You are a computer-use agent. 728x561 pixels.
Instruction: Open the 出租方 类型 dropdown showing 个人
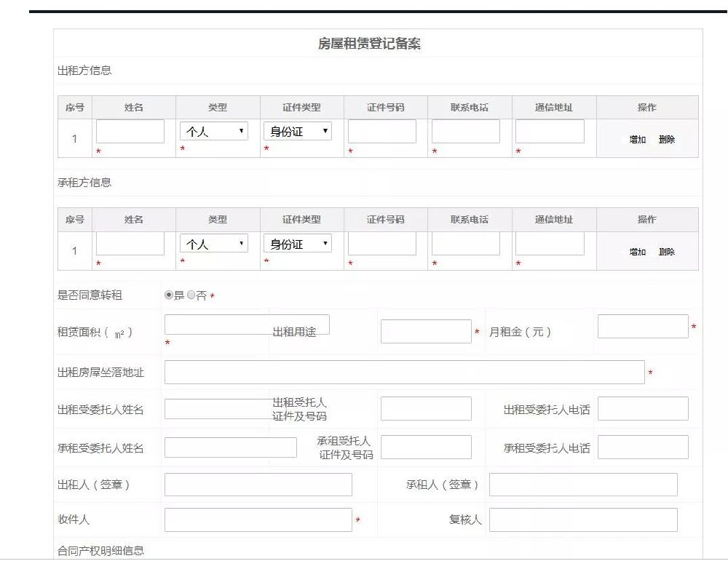click(213, 131)
